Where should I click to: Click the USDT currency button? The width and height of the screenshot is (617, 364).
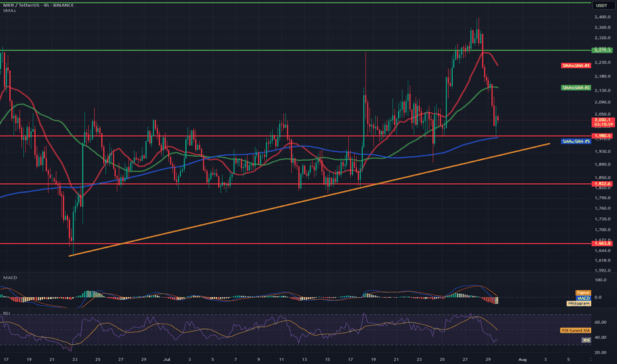point(601,5)
